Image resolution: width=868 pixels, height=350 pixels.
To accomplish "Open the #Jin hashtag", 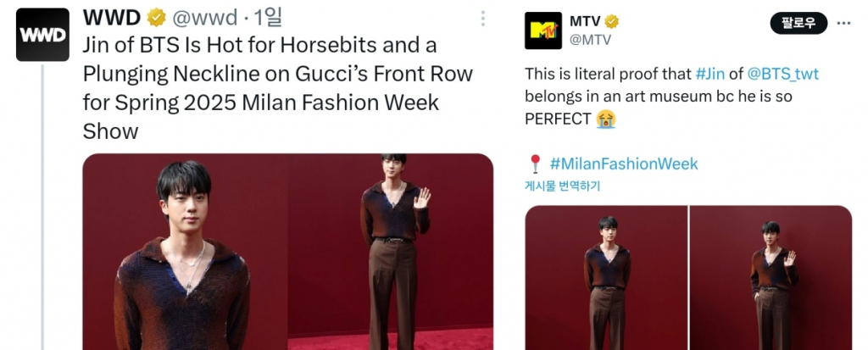I will 709,75.
